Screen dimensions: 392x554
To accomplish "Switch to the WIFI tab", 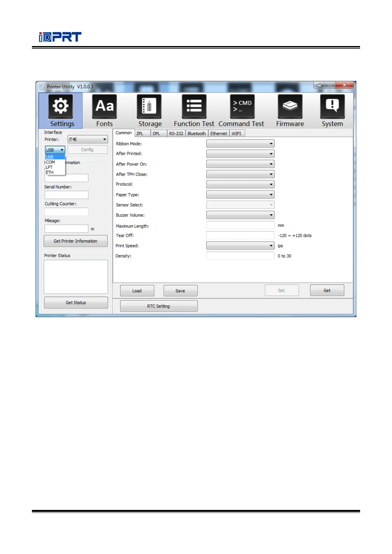I will 237,134.
